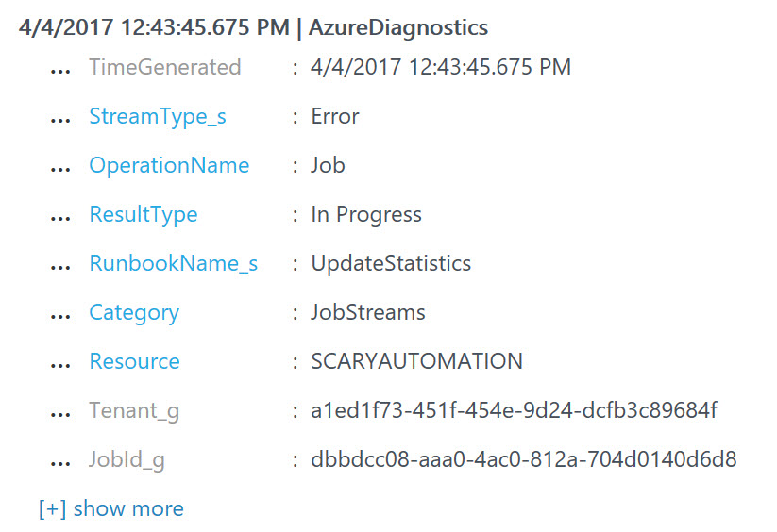Click the ellipsis next to Resource
This screenshot has height=532, width=777.
[x=60, y=365]
